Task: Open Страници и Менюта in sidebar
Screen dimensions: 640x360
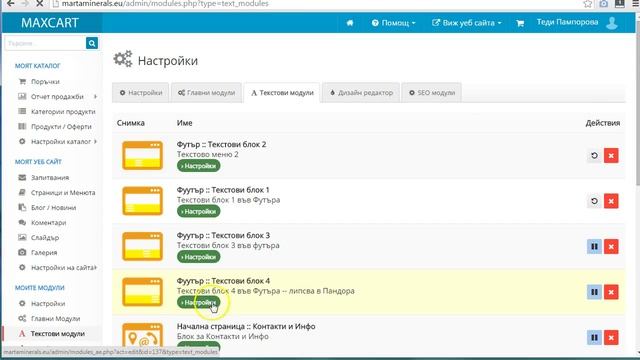Action: click(x=63, y=193)
